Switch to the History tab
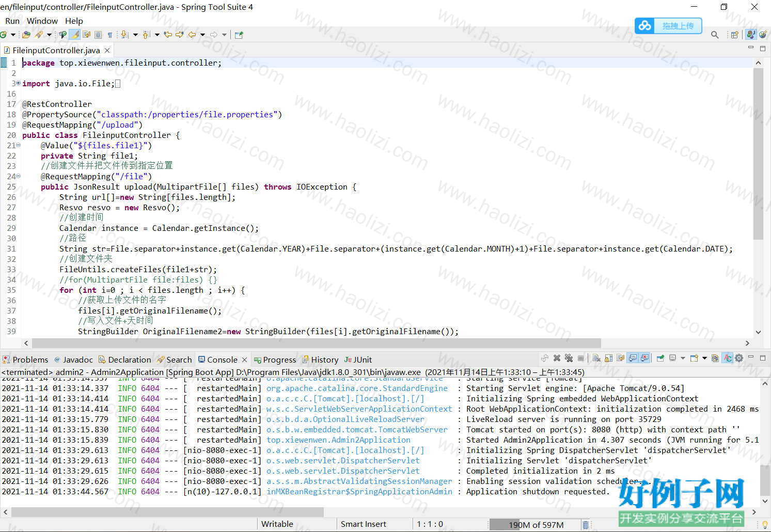 (x=320, y=359)
